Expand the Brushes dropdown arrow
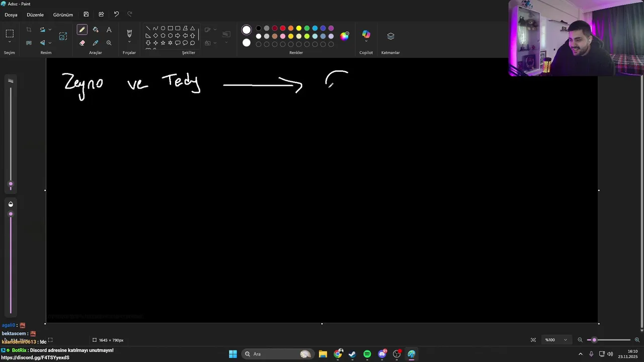This screenshot has width=644, height=362. pyautogui.click(x=129, y=42)
